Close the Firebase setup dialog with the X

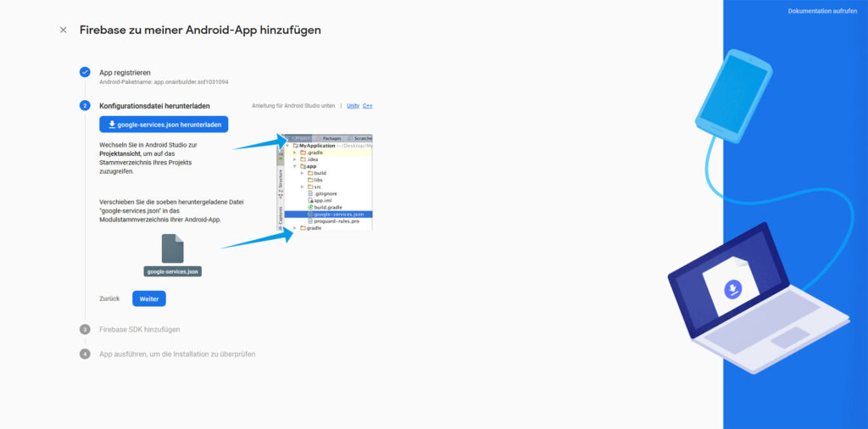coord(63,30)
